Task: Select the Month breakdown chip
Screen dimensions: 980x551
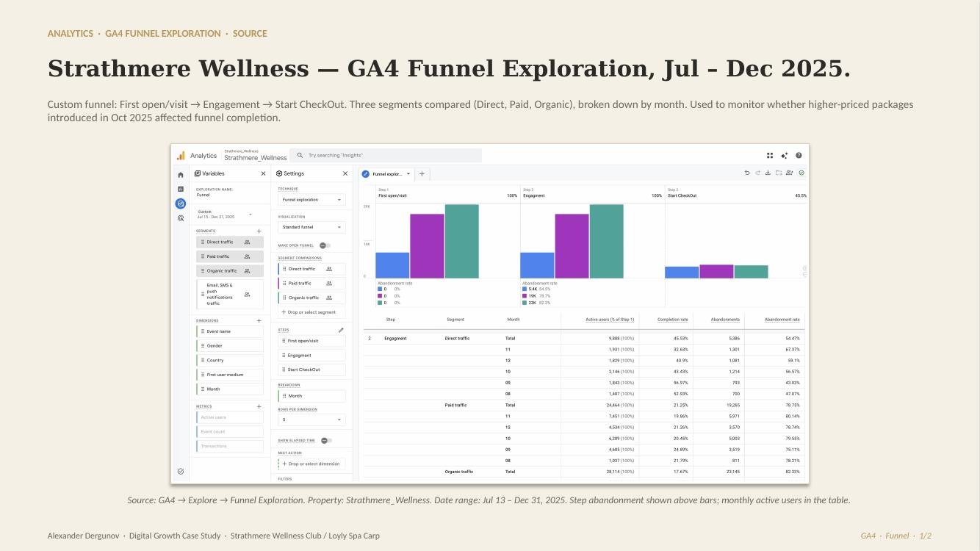Action: tap(311, 396)
